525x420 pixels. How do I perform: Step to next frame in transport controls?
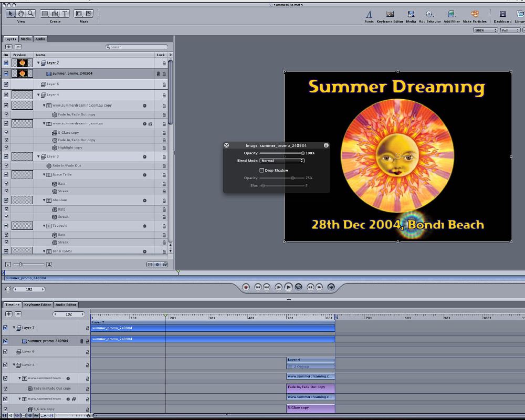pos(319,287)
